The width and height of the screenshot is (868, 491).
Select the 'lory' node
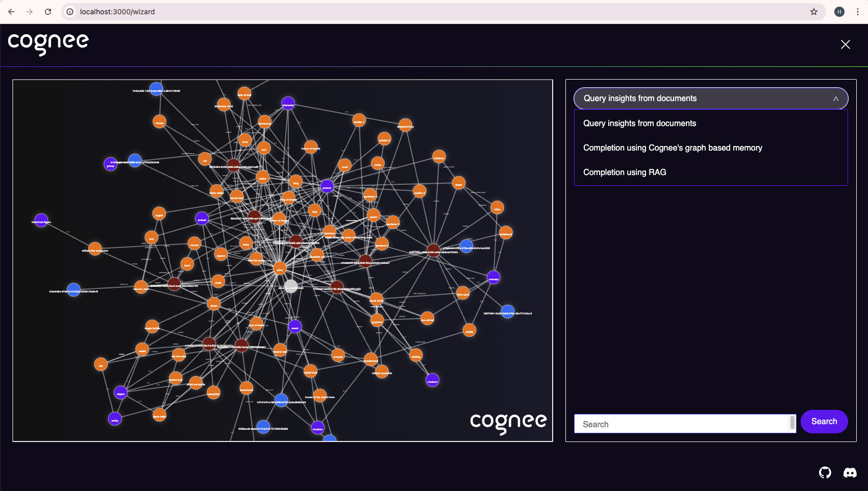[151, 237]
